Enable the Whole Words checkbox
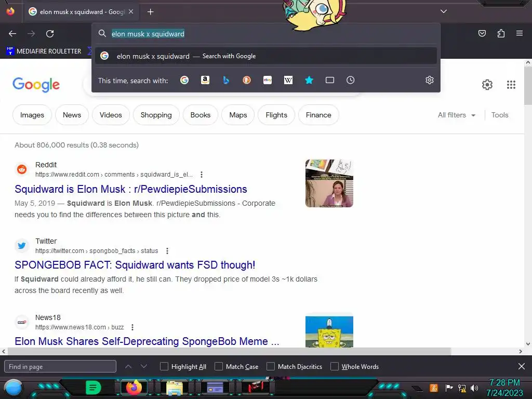Image resolution: width=532 pixels, height=399 pixels. click(x=335, y=366)
